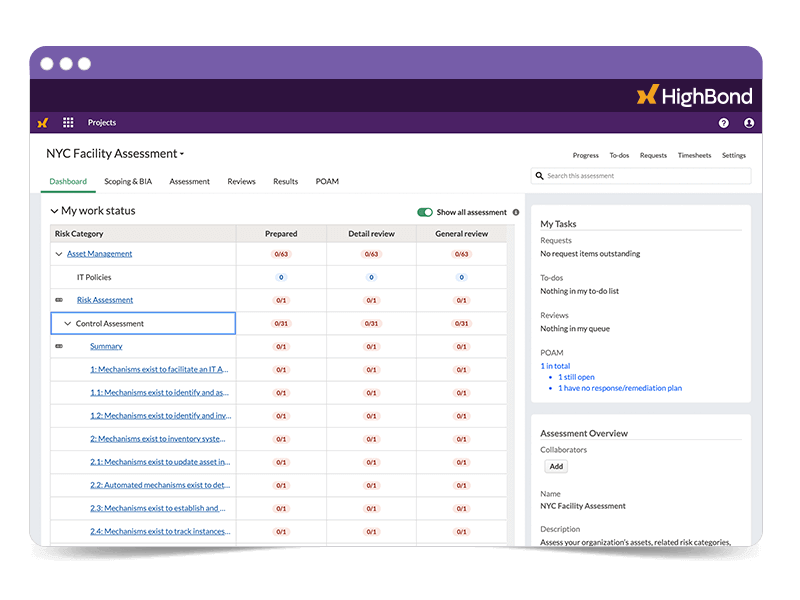Click IT Policies Prepared 0 badge
The image size is (800, 600).
click(x=281, y=278)
